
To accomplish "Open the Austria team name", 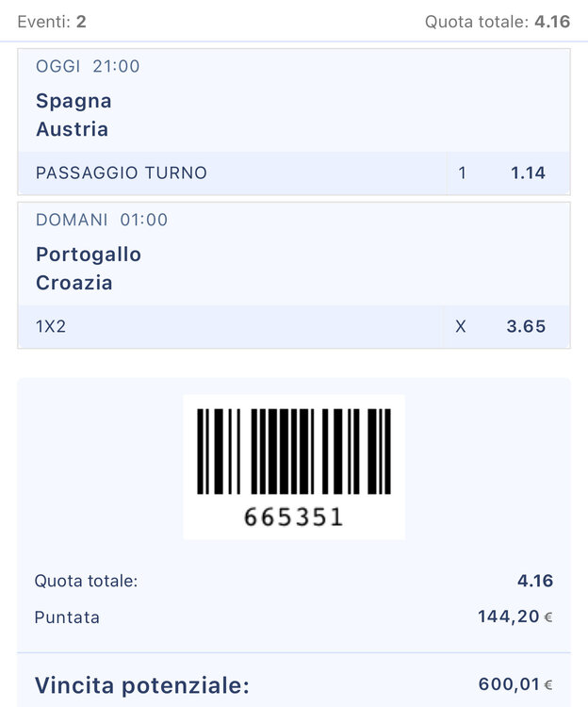I will tap(73, 129).
